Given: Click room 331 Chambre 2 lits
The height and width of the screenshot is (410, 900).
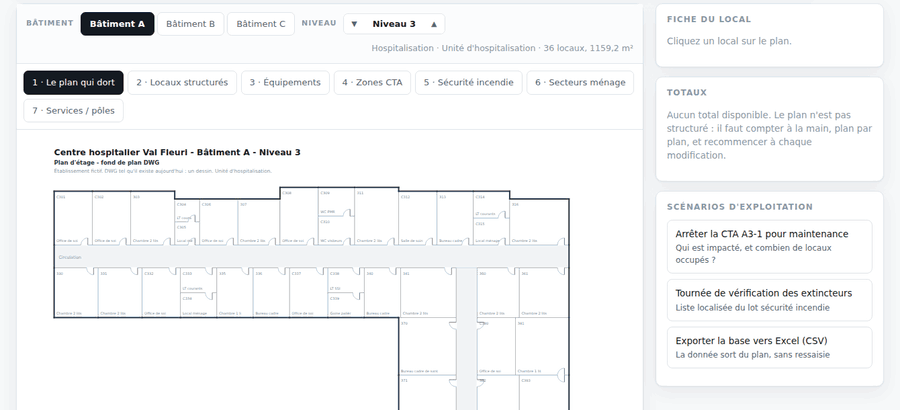Looking at the screenshot, I should [x=119, y=293].
